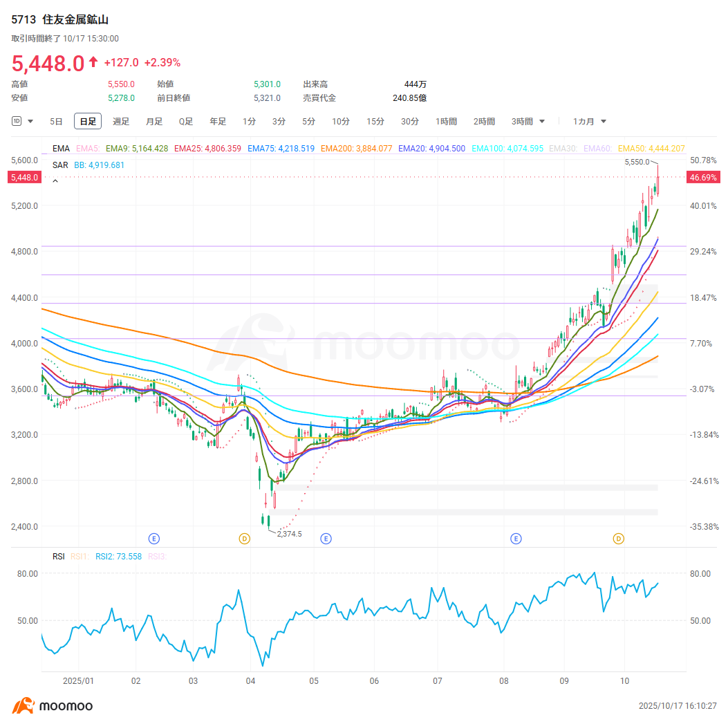Open the earnings E marker near February
Image resolution: width=728 pixels, height=724 pixels.
coord(154,539)
